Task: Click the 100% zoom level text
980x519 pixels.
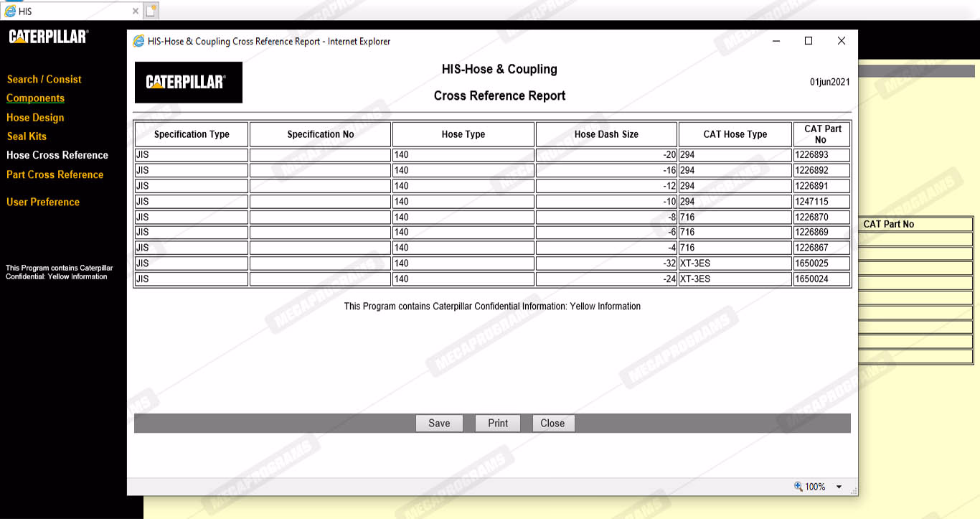Action: 815,487
